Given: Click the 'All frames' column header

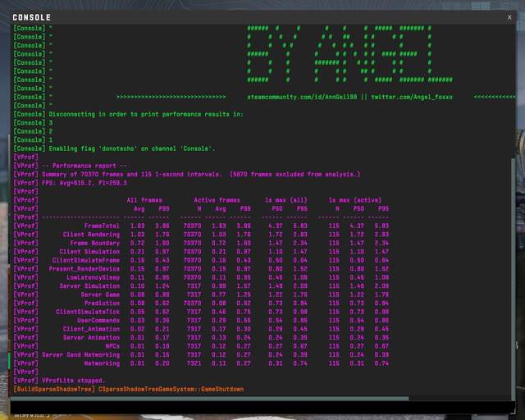Looking at the screenshot, I should coord(144,200).
